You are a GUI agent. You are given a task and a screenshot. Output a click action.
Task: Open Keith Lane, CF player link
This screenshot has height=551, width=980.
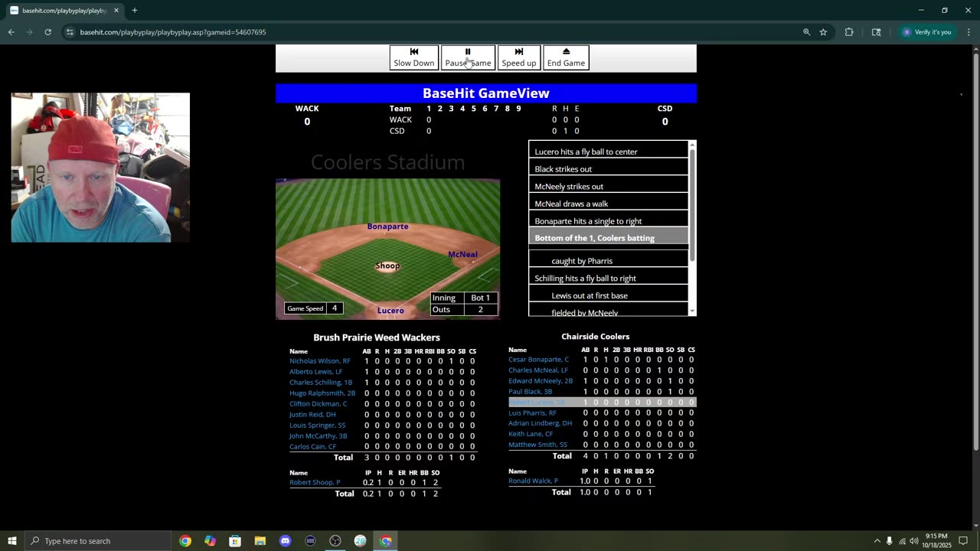click(x=531, y=434)
